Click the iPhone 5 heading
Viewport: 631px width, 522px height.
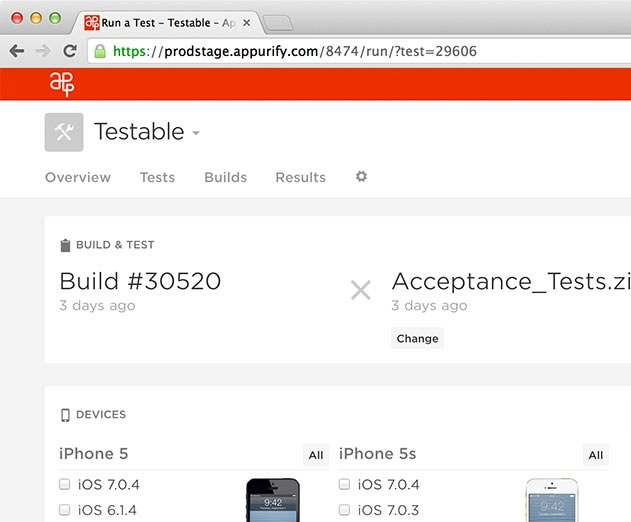pos(93,454)
